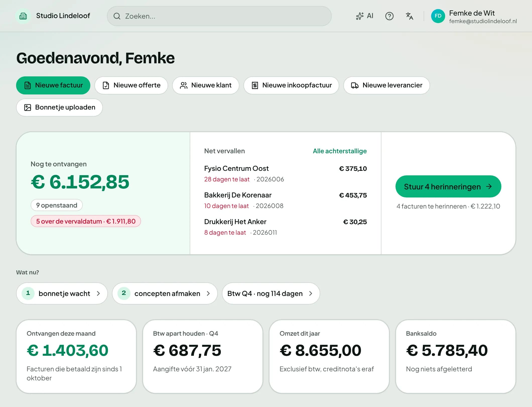Focus the Zoeken search field
The width and height of the screenshot is (532, 407).
coord(219,16)
